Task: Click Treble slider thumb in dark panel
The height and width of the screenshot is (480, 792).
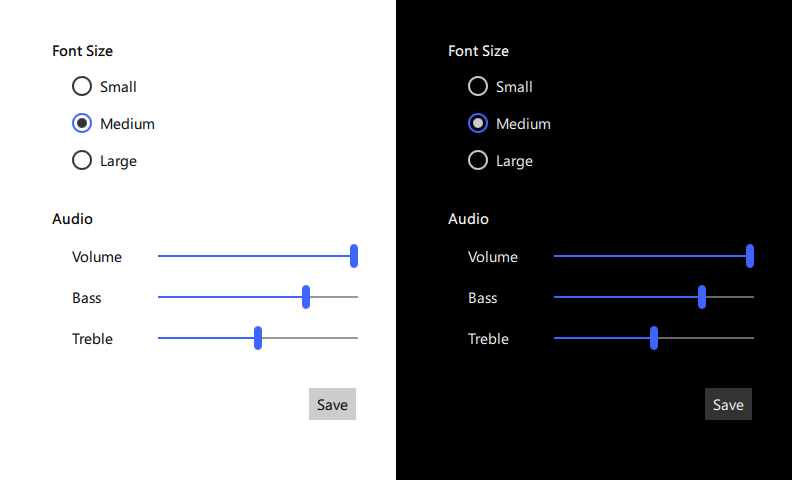Action: pyautogui.click(x=654, y=338)
